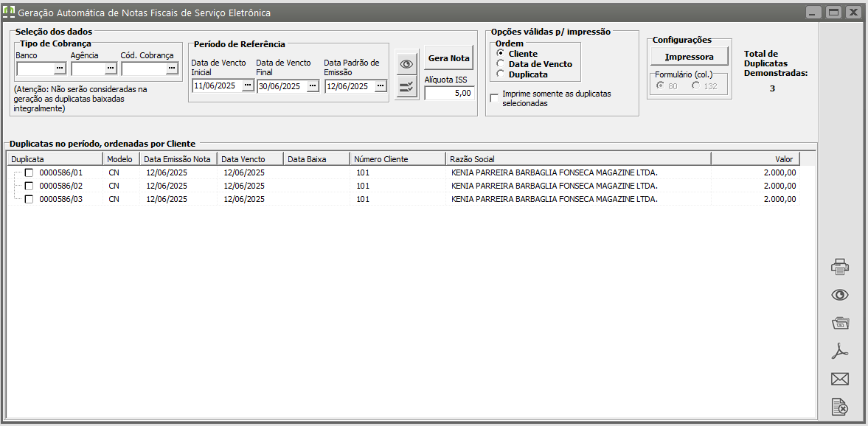Screen dimensions: 868x426
Task: Check the box for duplicata 0000586/02
Action: (29, 186)
